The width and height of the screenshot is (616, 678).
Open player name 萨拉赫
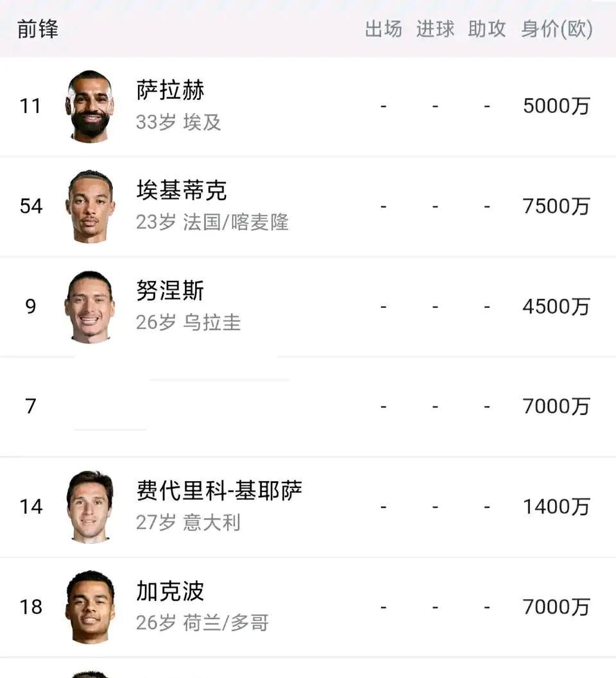click(x=170, y=90)
